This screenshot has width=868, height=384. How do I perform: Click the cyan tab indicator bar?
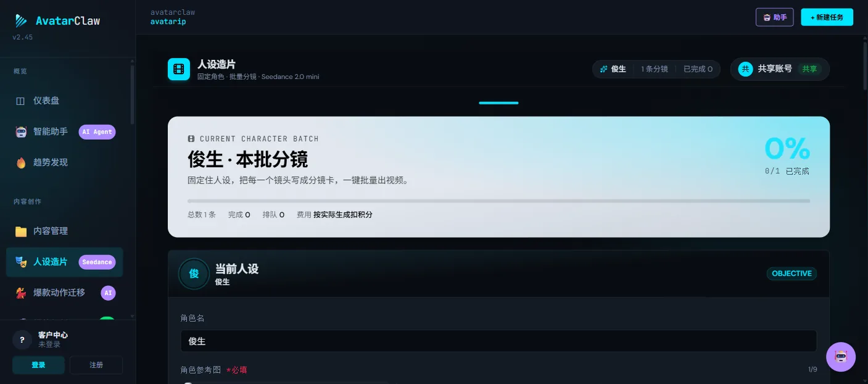pyautogui.click(x=498, y=102)
